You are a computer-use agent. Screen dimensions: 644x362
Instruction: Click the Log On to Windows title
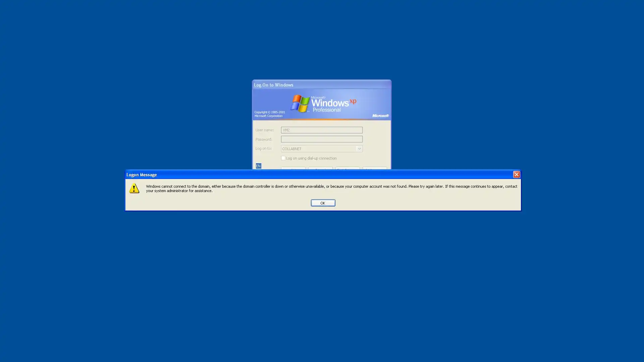click(x=273, y=85)
